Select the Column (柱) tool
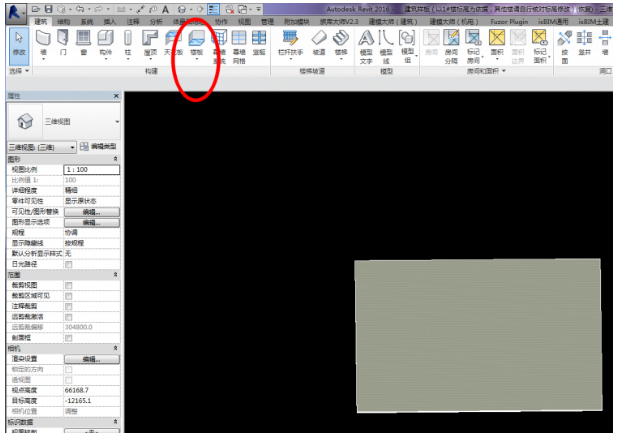 tap(128, 42)
